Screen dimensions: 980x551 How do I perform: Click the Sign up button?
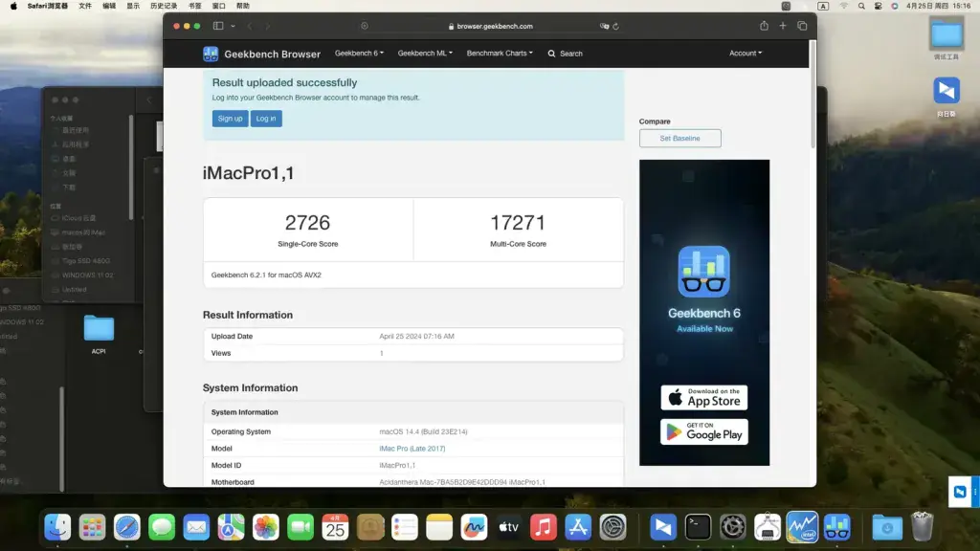230,119
